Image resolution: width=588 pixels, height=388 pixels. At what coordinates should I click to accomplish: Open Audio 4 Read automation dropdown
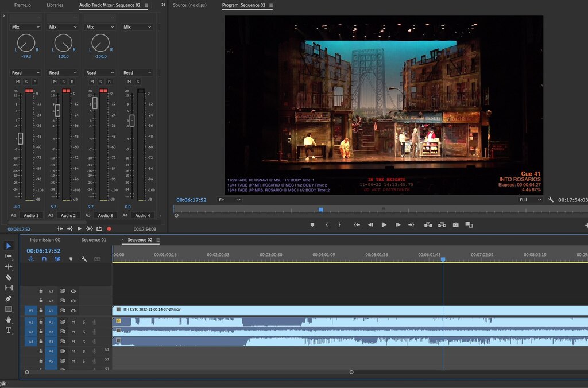[137, 73]
